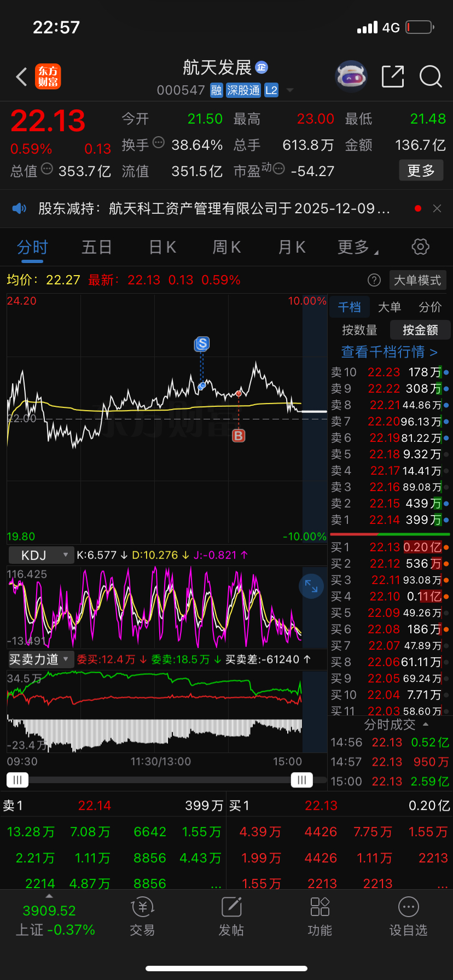This screenshot has height=980, width=453.
Task: Tap the 15:00 22.13 trade record
Action: coord(390,781)
